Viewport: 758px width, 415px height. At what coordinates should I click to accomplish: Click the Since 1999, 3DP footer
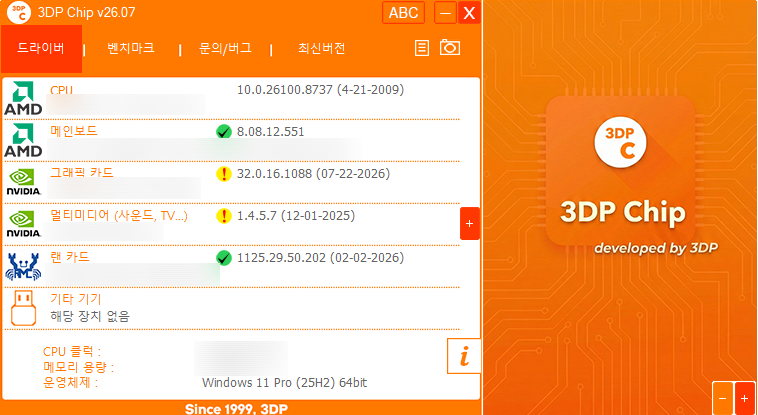(x=236, y=409)
